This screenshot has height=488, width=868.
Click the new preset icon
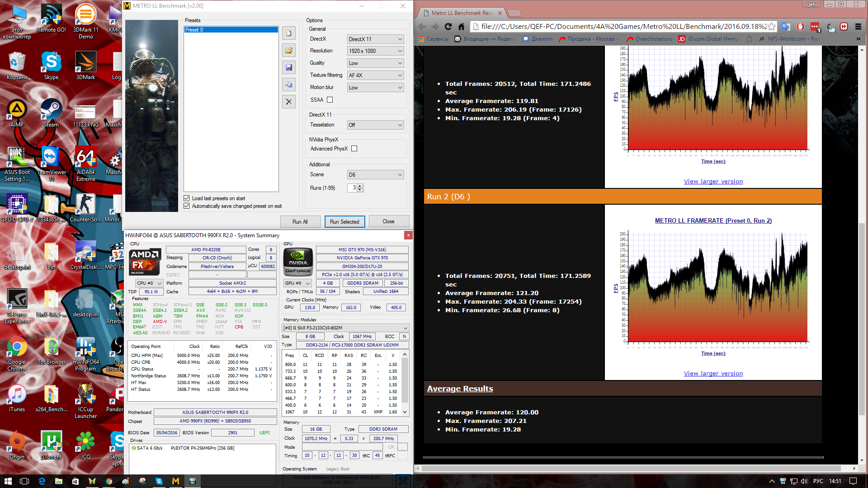click(x=289, y=33)
